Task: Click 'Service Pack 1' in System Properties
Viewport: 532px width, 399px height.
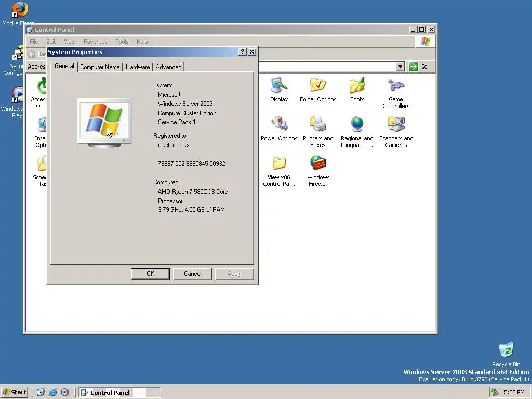Action: [x=177, y=122]
